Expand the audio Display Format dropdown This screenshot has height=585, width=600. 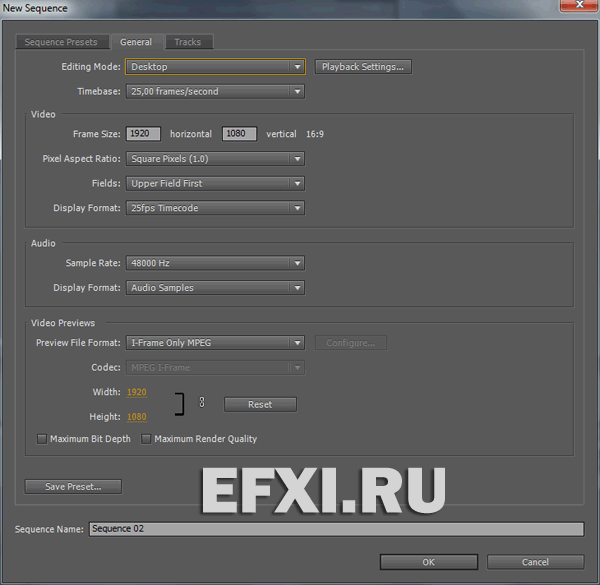click(215, 288)
